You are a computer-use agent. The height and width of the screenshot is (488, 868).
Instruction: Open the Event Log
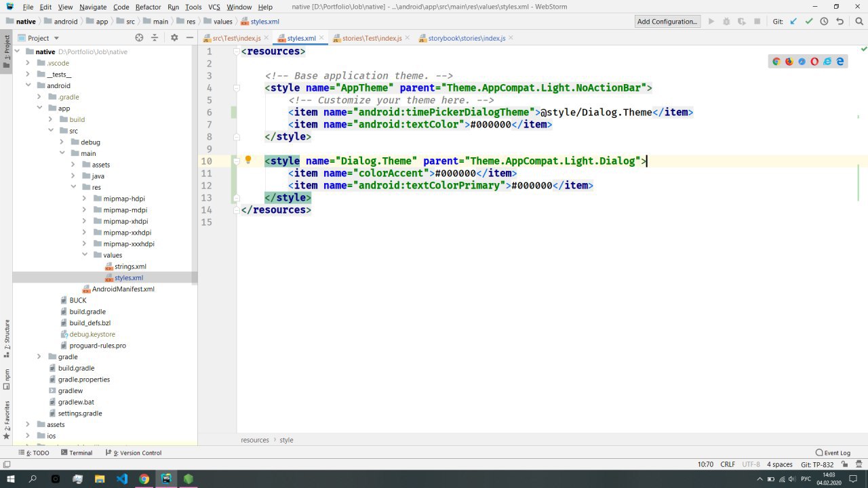click(x=833, y=453)
